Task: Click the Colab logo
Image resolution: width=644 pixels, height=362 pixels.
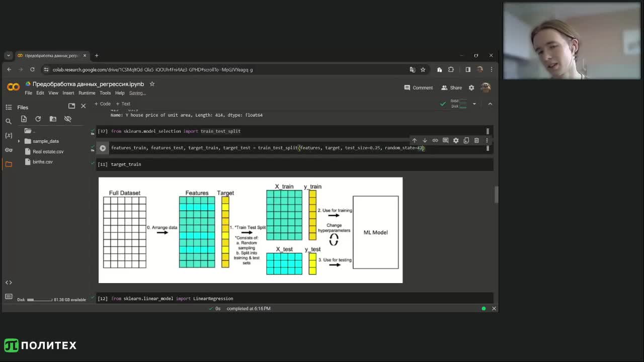Action: (14, 87)
